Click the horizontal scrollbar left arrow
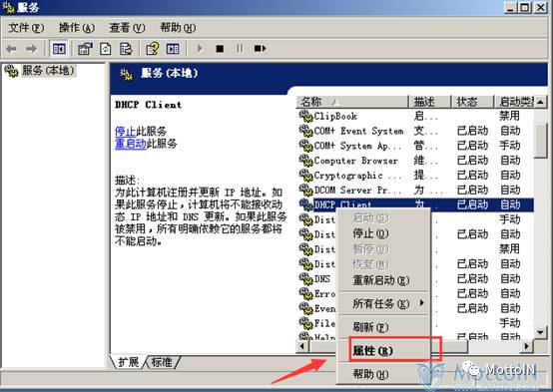553x392 pixels. [302, 346]
